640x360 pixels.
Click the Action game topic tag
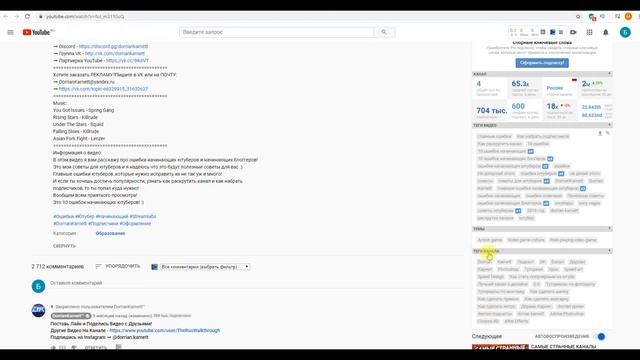pos(489,240)
